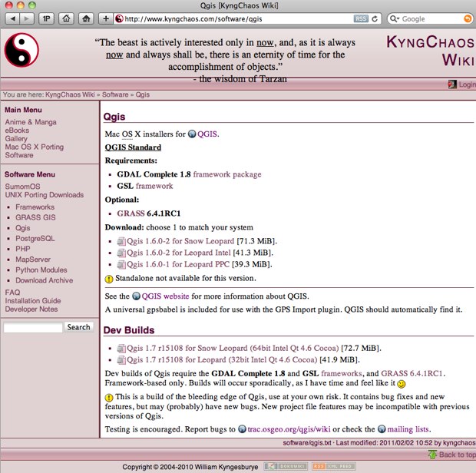Open UNIX Porting Downloads link

[45, 195]
